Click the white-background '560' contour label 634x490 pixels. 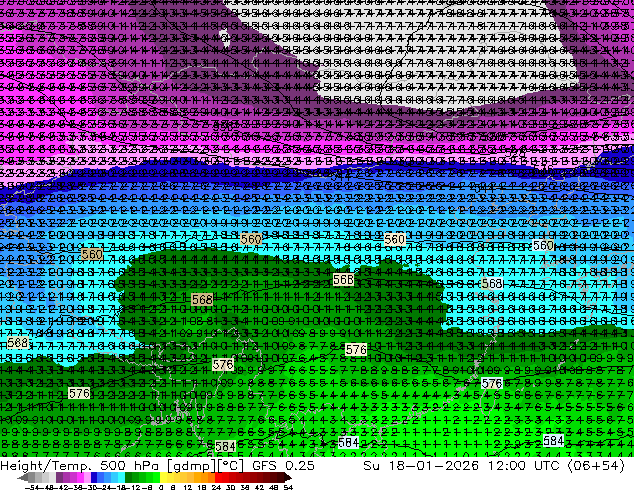point(543,245)
